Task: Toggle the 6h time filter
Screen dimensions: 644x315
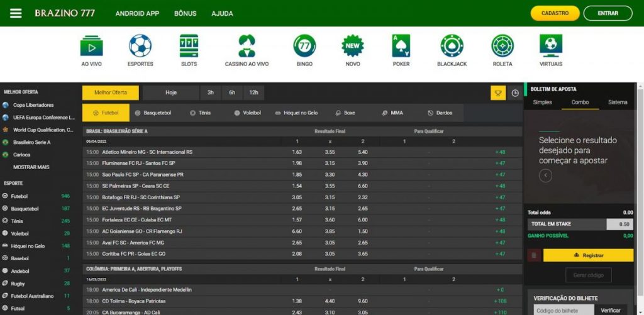Action: 232,93
